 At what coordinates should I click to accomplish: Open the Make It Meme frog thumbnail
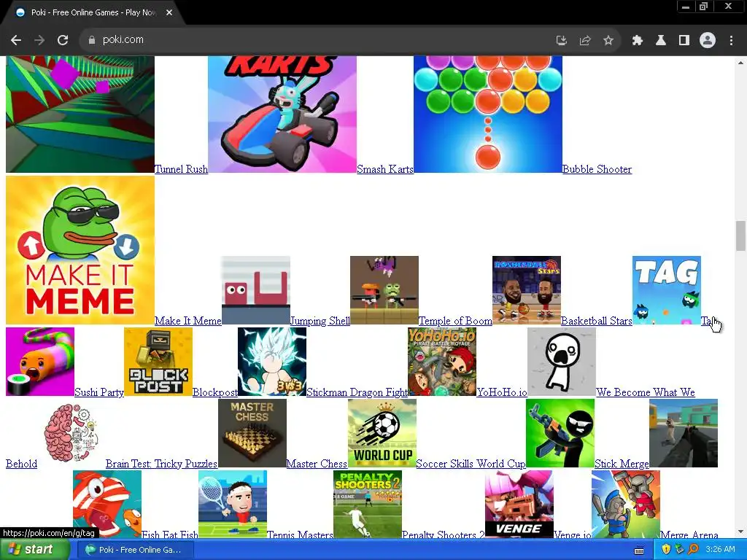pos(80,251)
